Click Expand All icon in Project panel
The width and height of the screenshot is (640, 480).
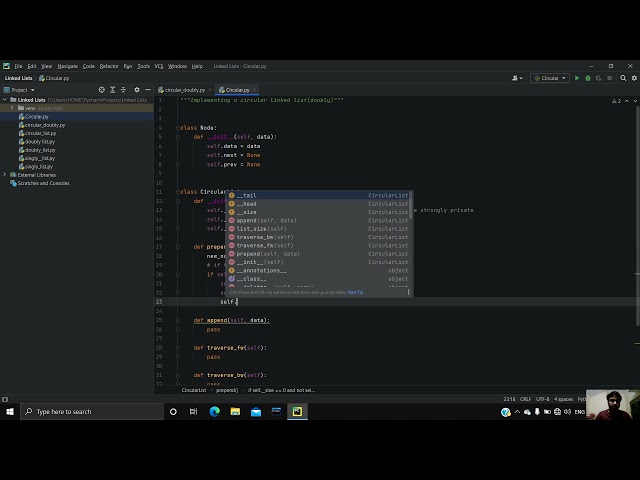coord(113,90)
